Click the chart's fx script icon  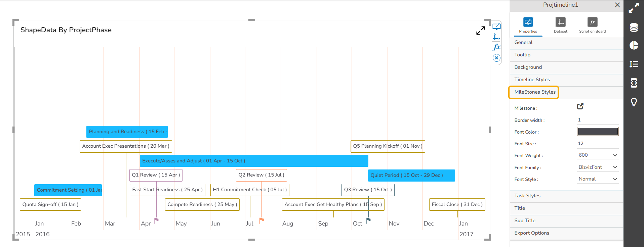(x=496, y=47)
